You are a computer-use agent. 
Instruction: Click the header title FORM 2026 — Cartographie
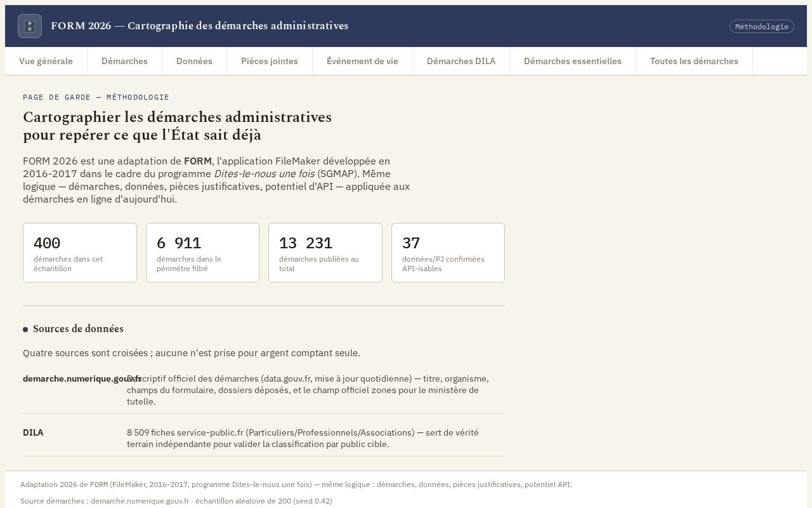coord(199,26)
